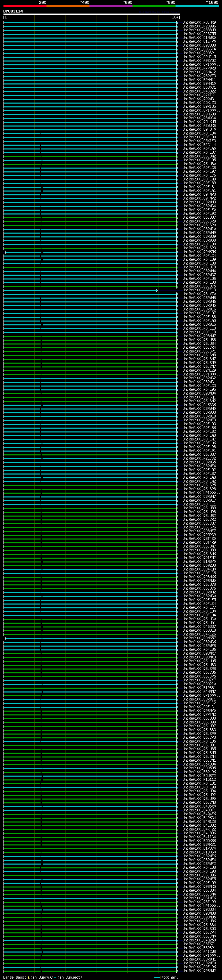This screenshot has height=980, width=222.
Task: Select the UniRef100_B2C4J4 label
Action: pyautogui.click(x=199, y=145)
